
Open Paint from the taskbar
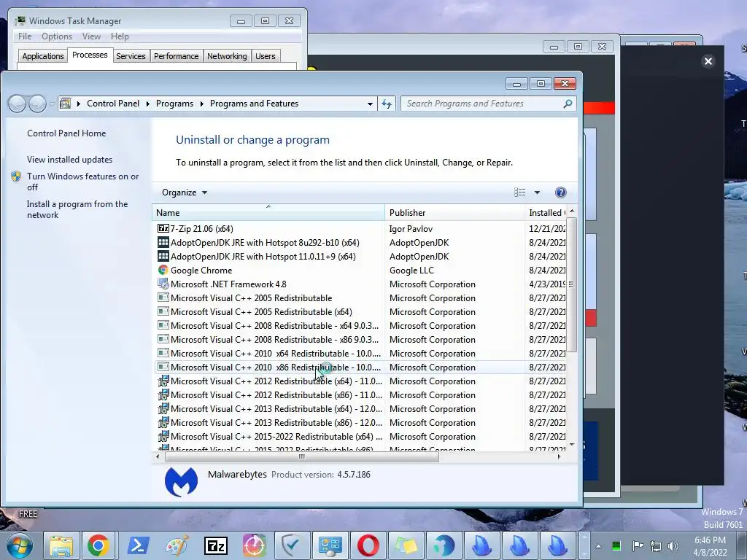click(177, 545)
